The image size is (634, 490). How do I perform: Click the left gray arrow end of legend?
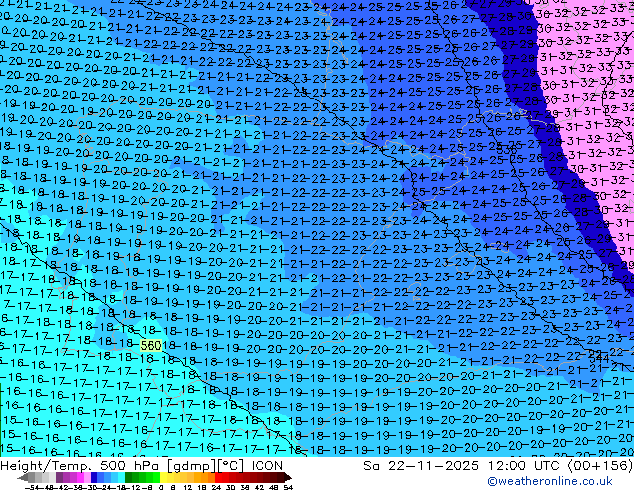tap(22, 477)
